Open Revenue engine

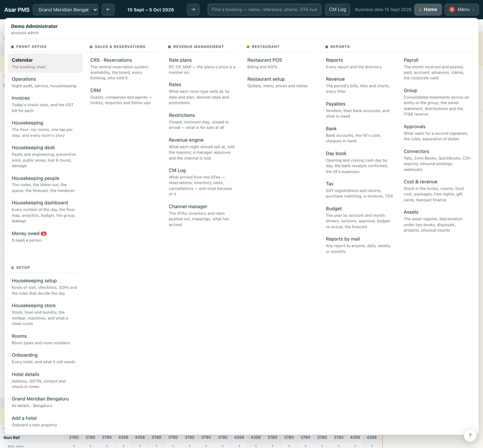[202, 149]
